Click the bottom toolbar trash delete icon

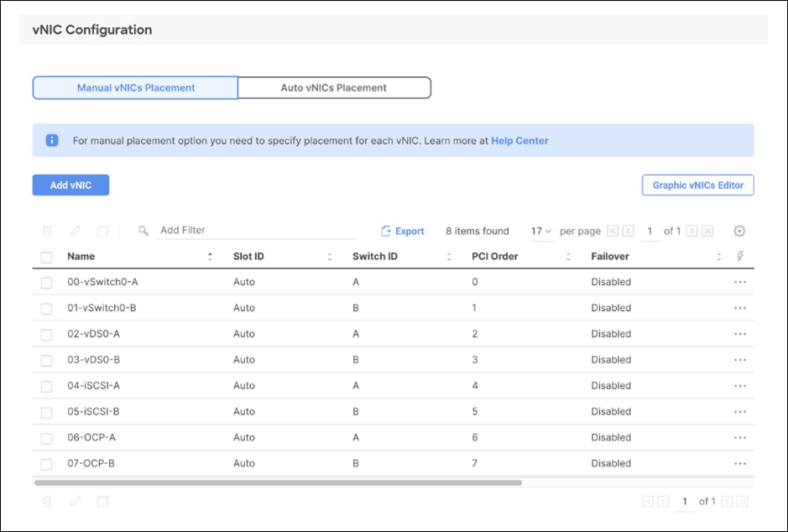(47, 501)
